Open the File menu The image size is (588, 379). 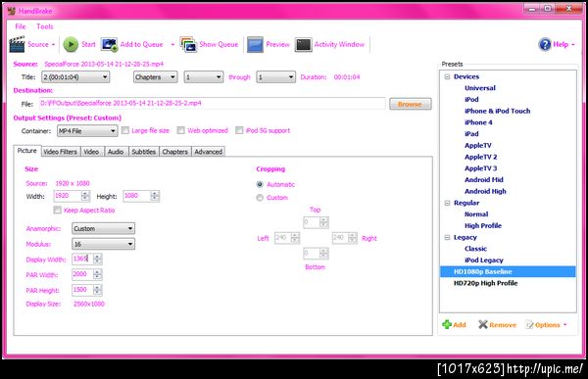tap(21, 26)
